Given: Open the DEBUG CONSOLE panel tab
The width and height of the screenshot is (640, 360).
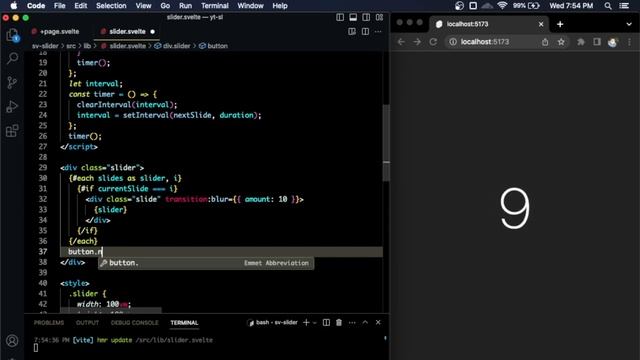Looking at the screenshot, I should coord(134,322).
